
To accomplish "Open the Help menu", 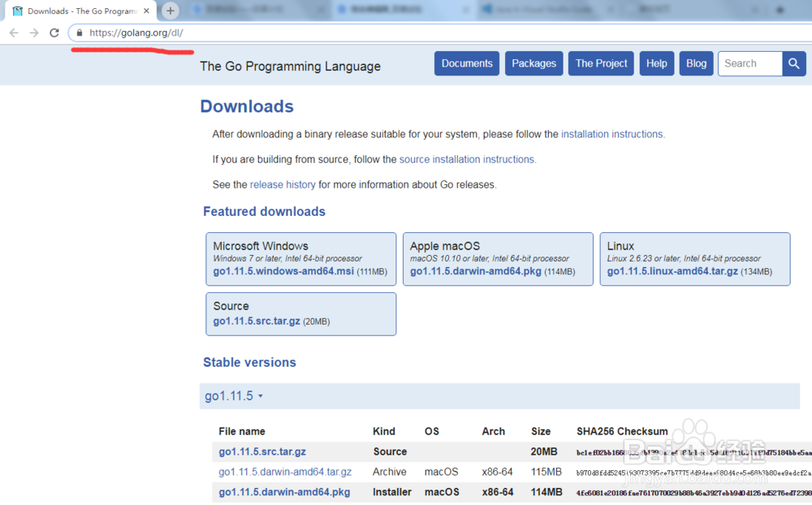I will [657, 63].
